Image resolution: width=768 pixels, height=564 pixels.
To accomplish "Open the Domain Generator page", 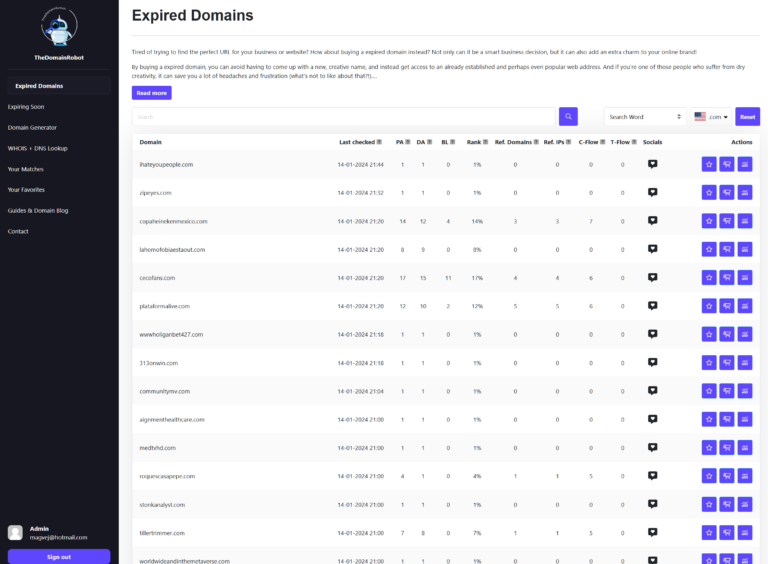I will point(32,127).
